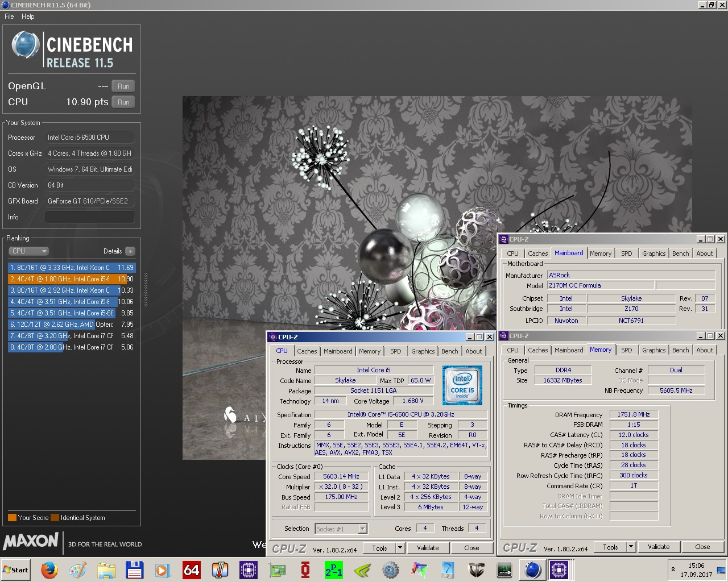Image resolution: width=728 pixels, height=582 pixels.
Task: Open the TC logo taskbar icon
Action: pyautogui.click(x=476, y=569)
